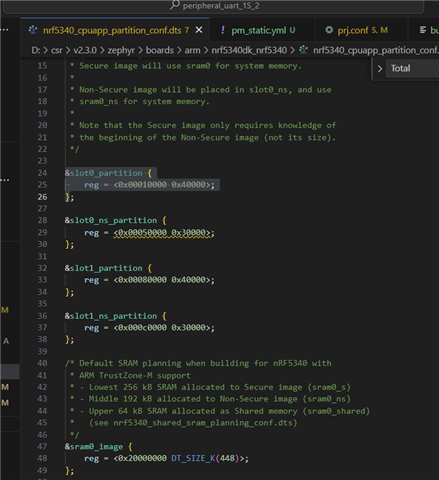Click the D: breadcrumb segment
The image size is (439, 480).
coord(35,50)
